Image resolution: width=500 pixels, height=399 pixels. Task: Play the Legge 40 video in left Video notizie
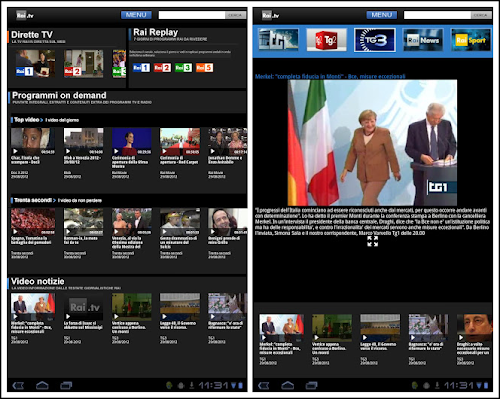[x=180, y=307]
